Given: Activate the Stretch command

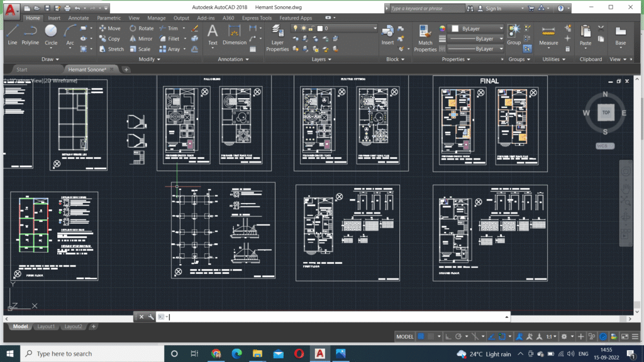Looking at the screenshot, I should click(x=111, y=49).
